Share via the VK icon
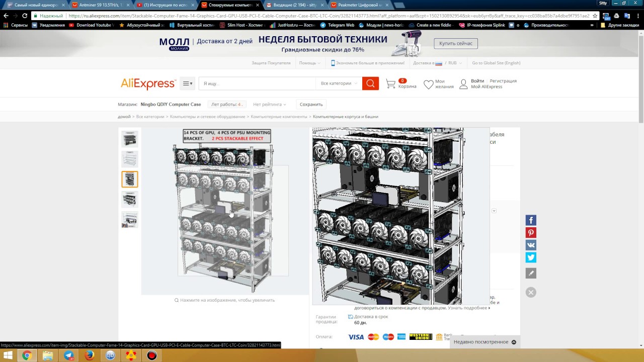This screenshot has height=362, width=644. click(531, 245)
